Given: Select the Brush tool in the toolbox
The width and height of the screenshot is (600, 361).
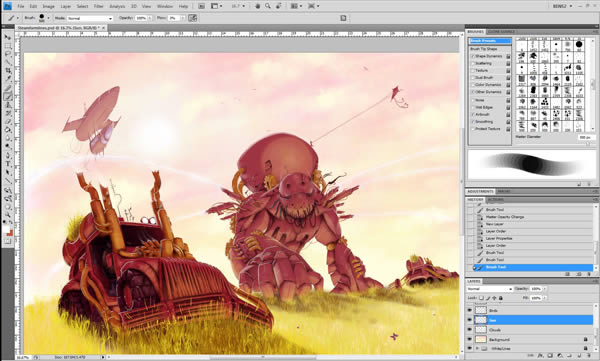Looking at the screenshot, I should (x=7, y=96).
